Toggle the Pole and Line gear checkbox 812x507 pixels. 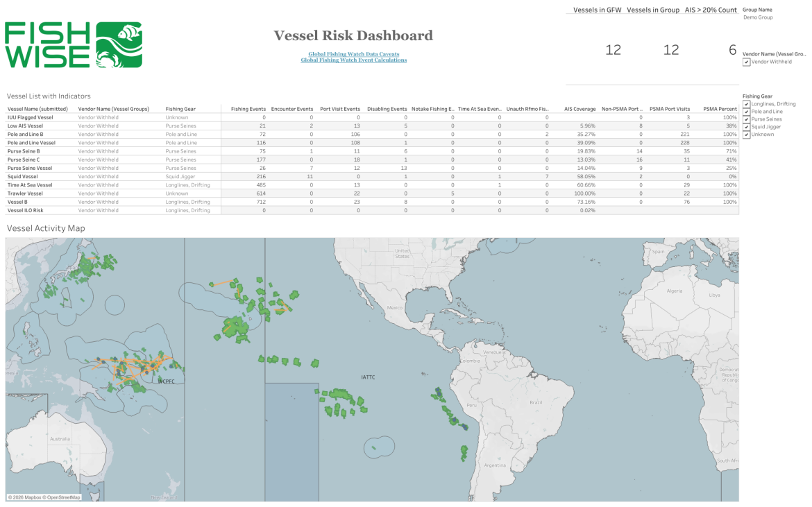pyautogui.click(x=746, y=112)
